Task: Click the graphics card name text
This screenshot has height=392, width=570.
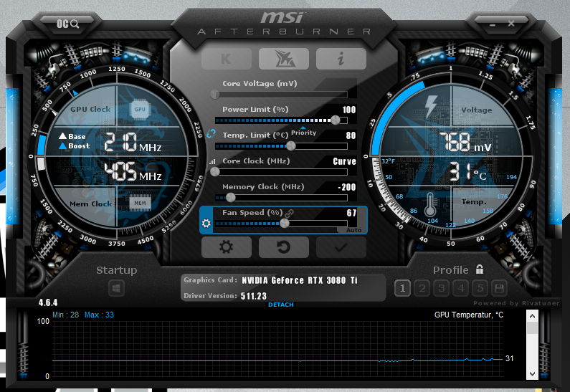Action: tap(300, 280)
